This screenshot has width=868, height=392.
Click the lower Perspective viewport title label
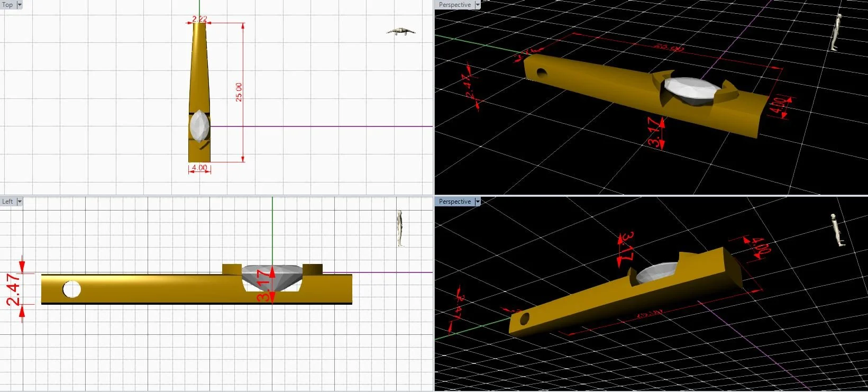(x=455, y=202)
